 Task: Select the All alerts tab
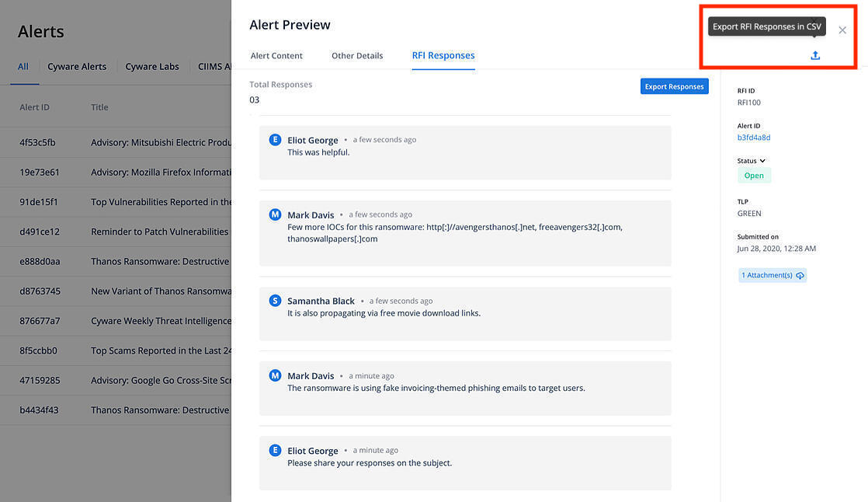coord(23,67)
